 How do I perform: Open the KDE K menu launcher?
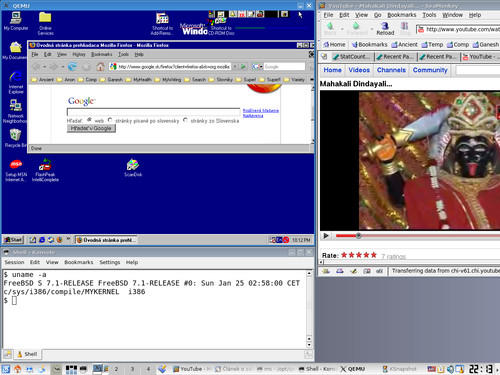5,369
